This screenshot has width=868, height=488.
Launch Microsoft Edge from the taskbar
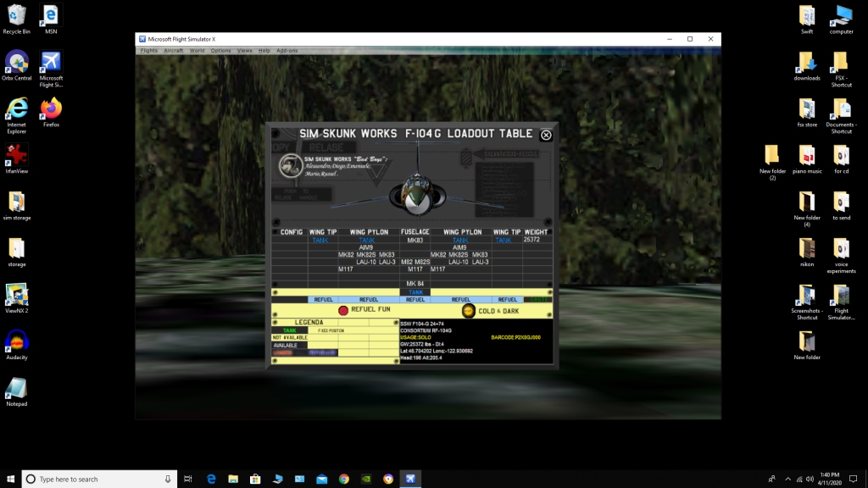click(x=211, y=480)
